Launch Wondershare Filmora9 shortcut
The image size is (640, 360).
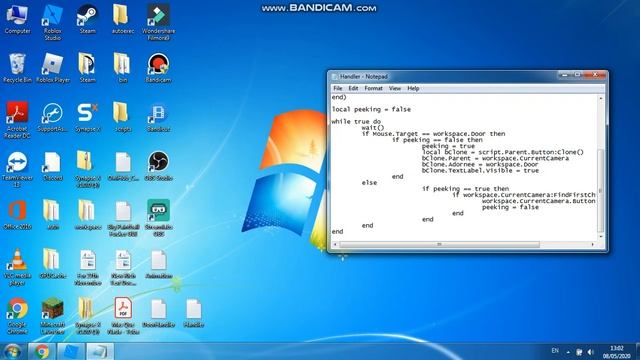click(x=158, y=22)
